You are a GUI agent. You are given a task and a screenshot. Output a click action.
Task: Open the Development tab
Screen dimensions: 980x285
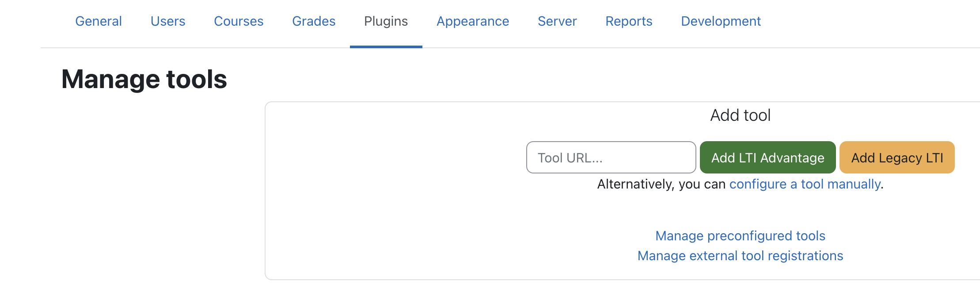click(x=721, y=21)
